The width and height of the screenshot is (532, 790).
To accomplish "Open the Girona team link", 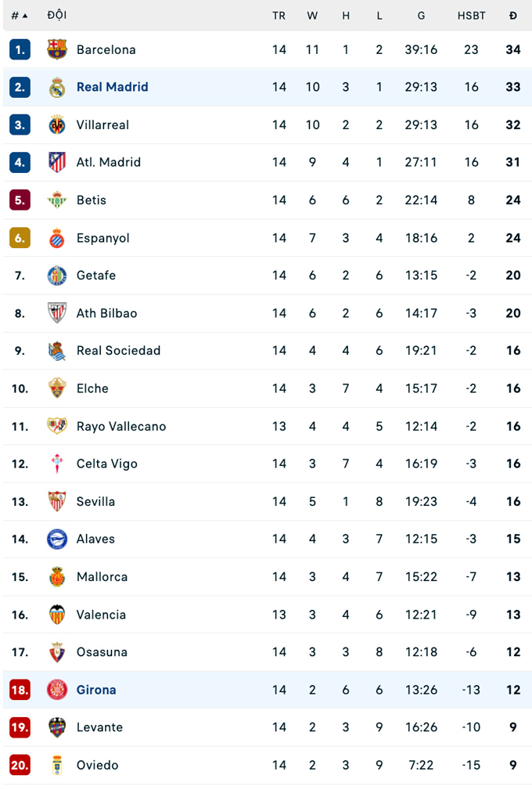I will (96, 690).
